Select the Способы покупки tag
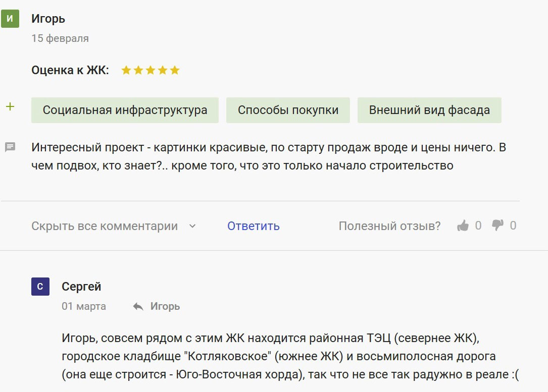Viewport: 548px width, 392px height. [288, 110]
